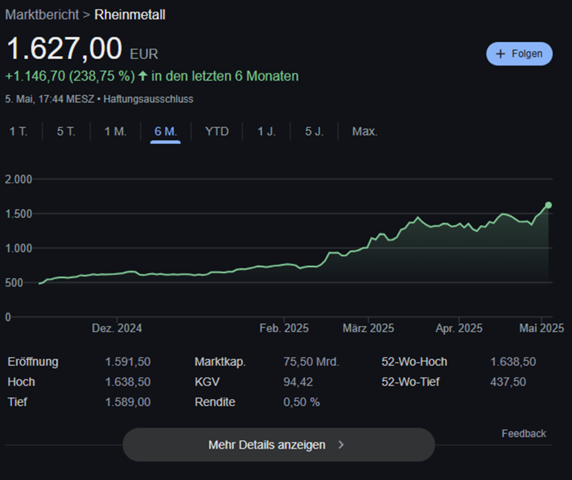The image size is (572, 480).
Task: Click the Marktkap. value 75,50 Mrd.
Action: coord(311,362)
